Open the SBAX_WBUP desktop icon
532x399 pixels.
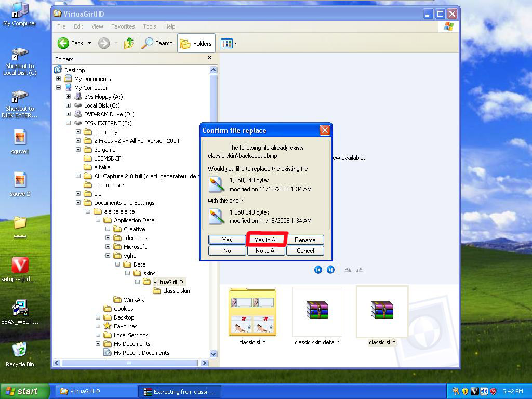(20, 312)
